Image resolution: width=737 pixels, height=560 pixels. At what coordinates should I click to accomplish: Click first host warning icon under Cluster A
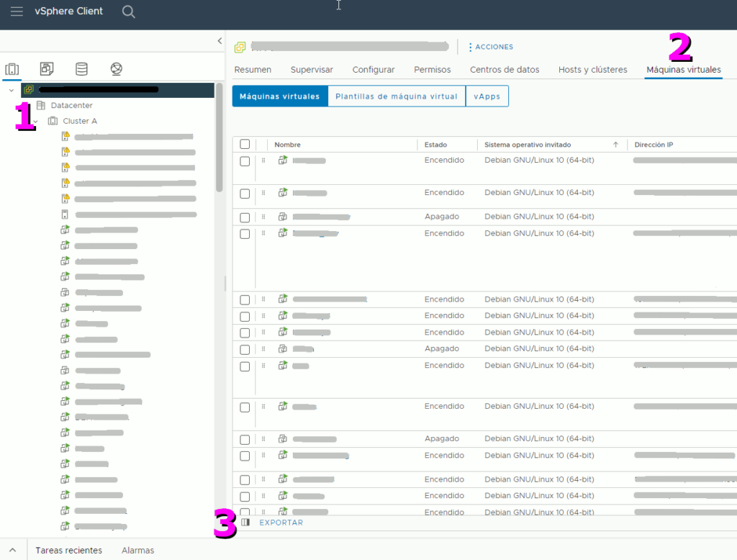point(65,136)
